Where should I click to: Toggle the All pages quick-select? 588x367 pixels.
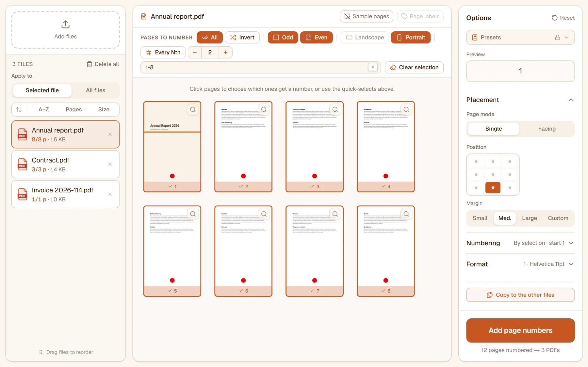coord(210,38)
